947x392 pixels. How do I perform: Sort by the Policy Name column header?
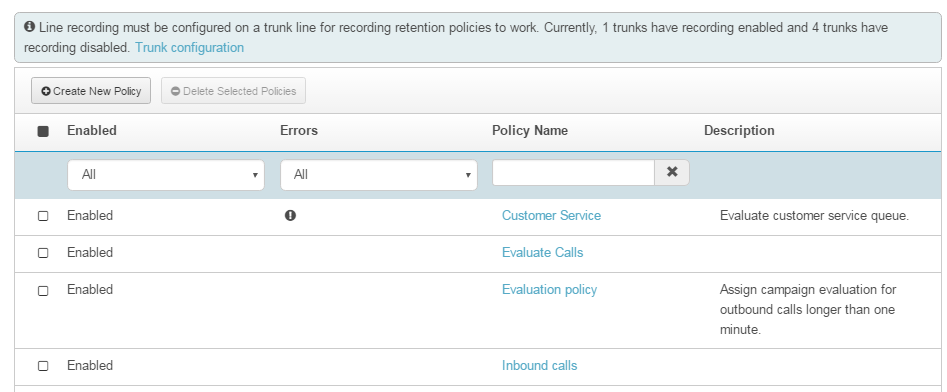click(530, 130)
